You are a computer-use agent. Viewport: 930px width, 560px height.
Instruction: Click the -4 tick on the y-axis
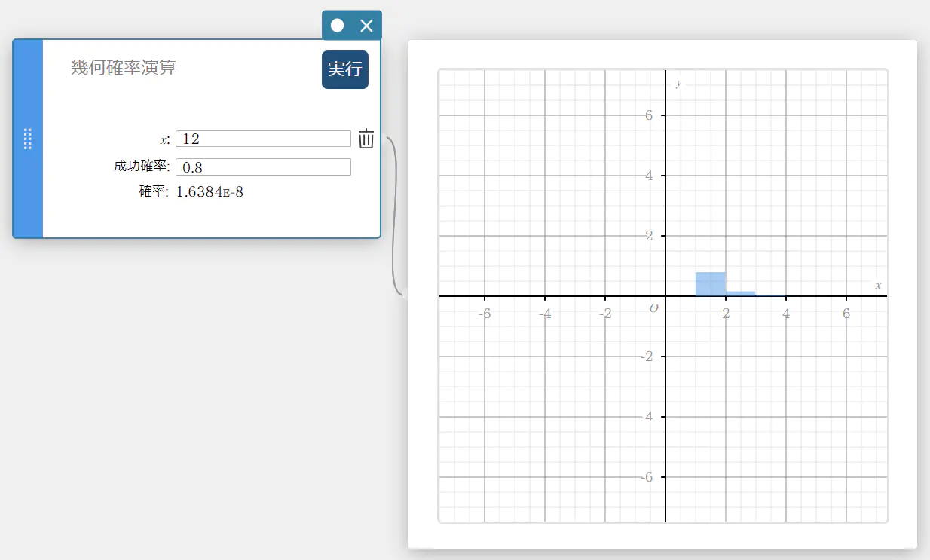[x=645, y=417]
